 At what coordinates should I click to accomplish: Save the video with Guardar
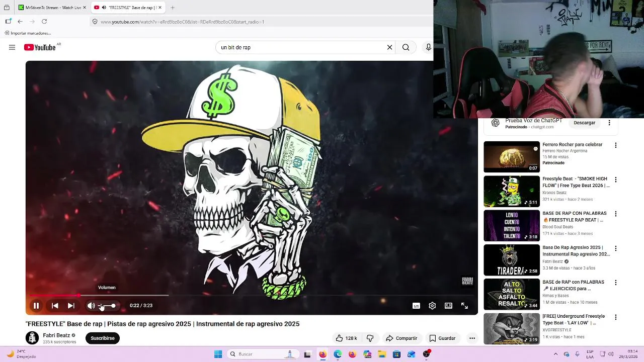(x=442, y=338)
